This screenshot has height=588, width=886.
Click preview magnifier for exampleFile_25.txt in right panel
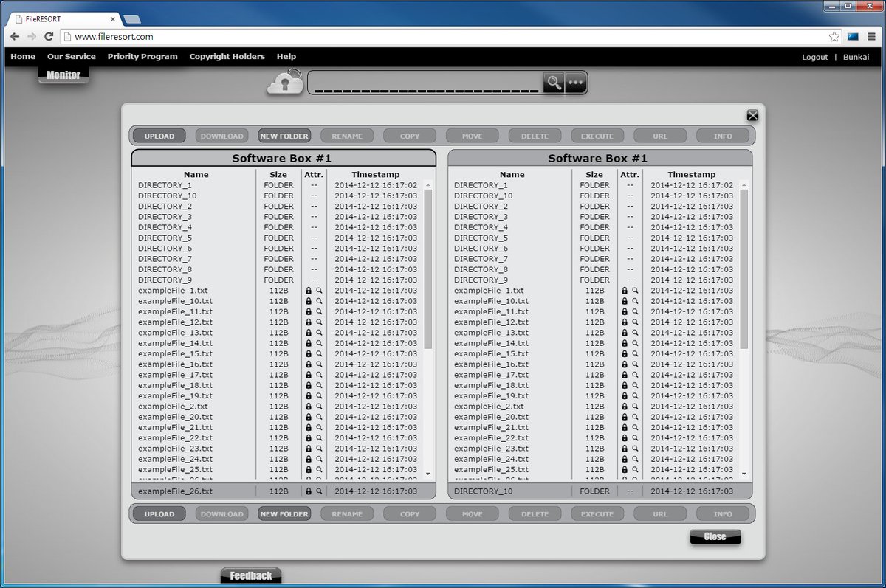(x=635, y=469)
